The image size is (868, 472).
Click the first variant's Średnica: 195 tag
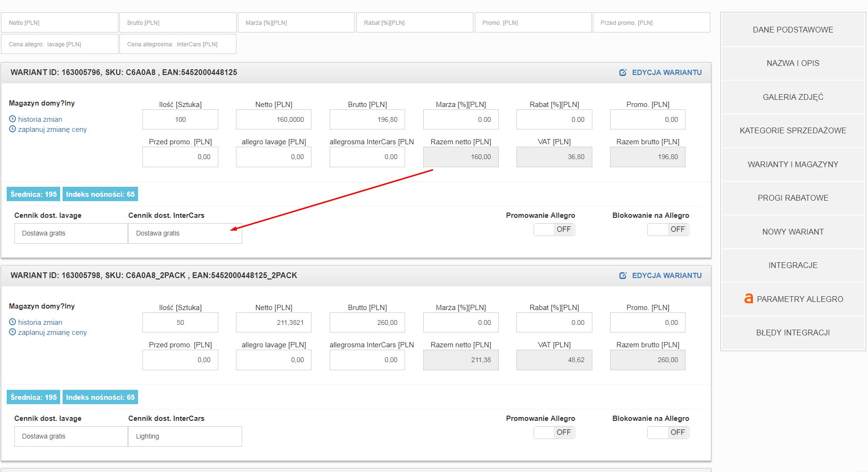point(33,194)
